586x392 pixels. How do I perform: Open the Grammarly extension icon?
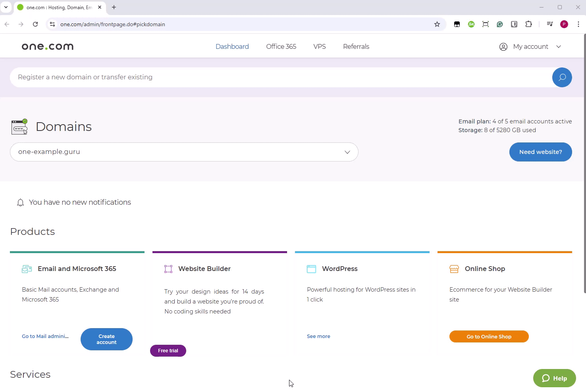click(x=499, y=24)
